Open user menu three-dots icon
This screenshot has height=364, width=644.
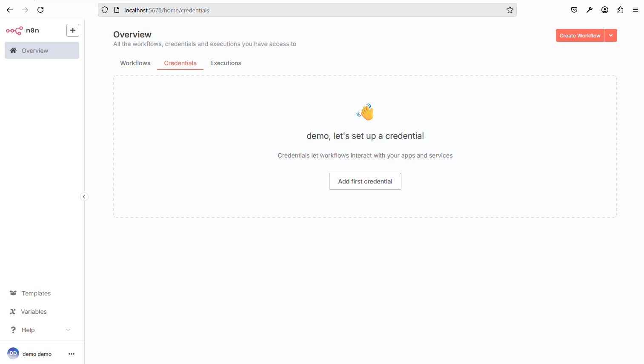tap(72, 354)
